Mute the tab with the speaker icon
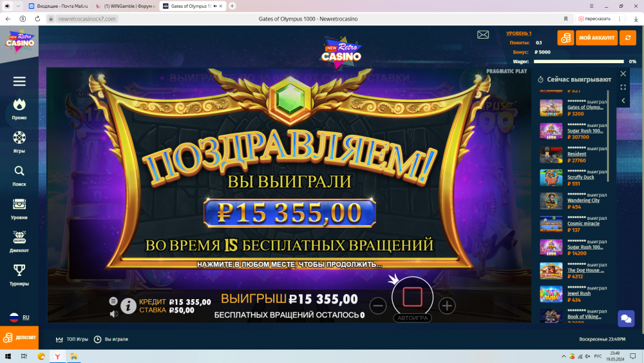Viewport: 644px width, 363px height. [x=7, y=6]
